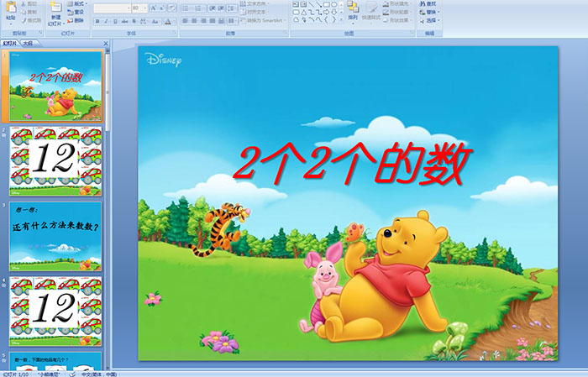Click the Replace (替换) button
Screen dimensions: 588x377
[x=431, y=12]
